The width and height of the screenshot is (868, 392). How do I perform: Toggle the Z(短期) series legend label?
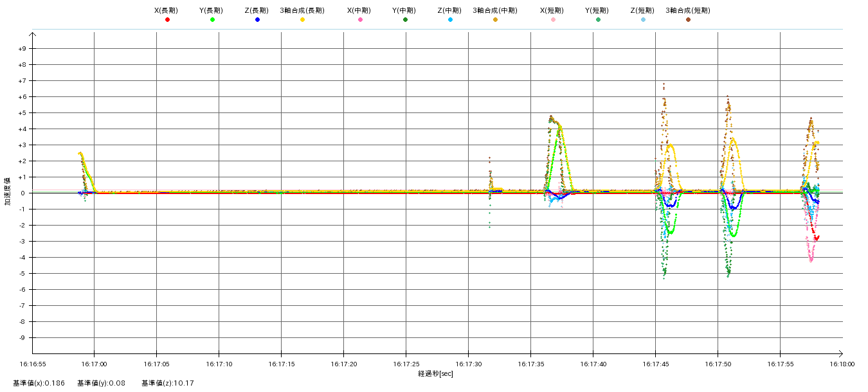click(642, 11)
